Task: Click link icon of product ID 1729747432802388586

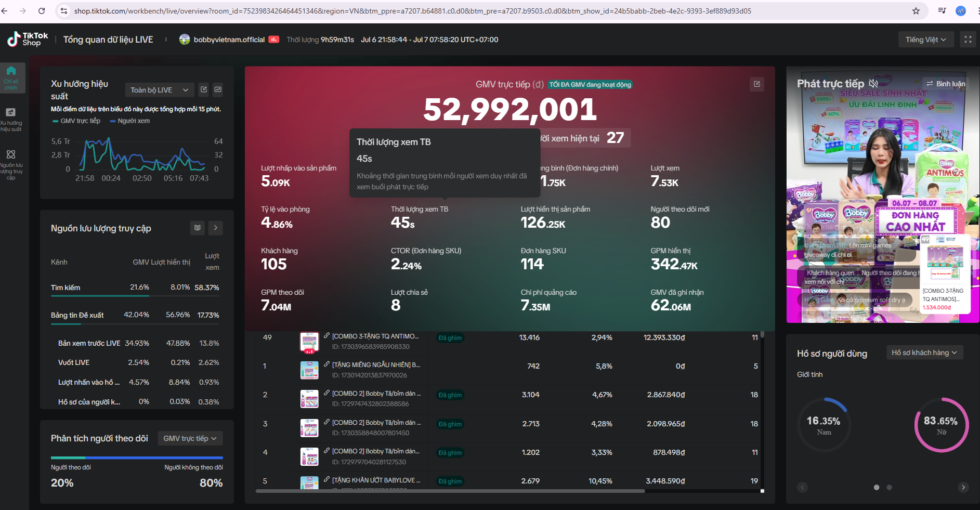Action: coord(326,393)
